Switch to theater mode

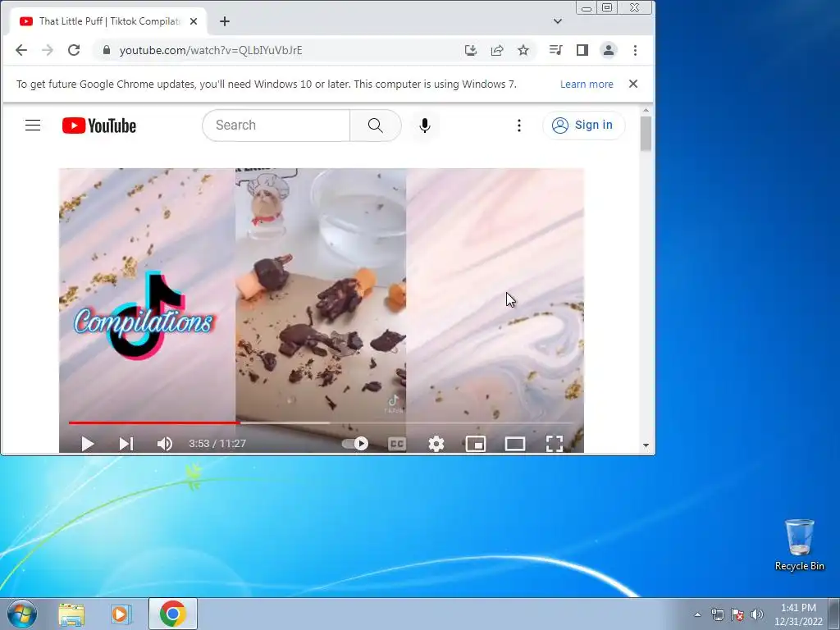515,444
